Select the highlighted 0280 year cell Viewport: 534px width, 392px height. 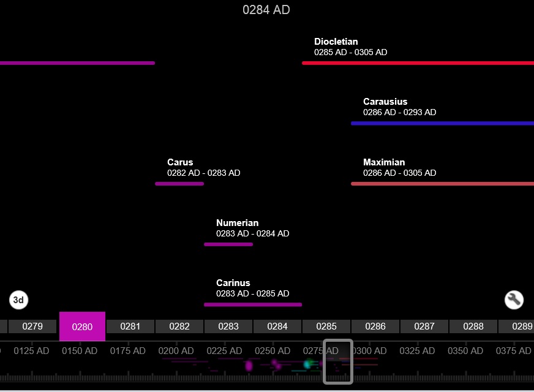click(82, 326)
